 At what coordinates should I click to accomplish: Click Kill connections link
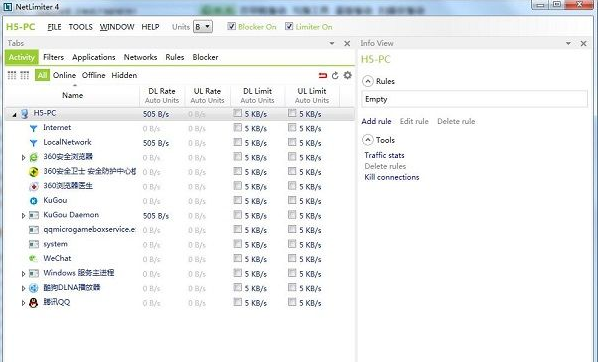[392, 177]
